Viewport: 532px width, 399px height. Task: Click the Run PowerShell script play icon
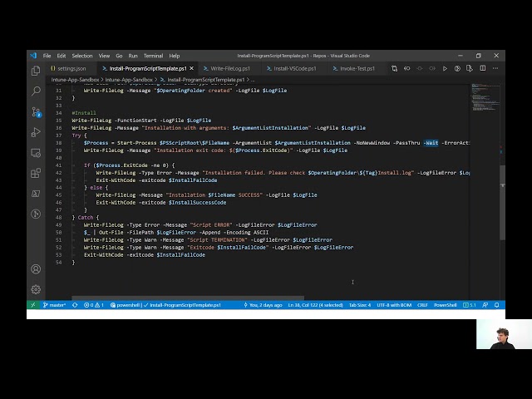[445, 68]
